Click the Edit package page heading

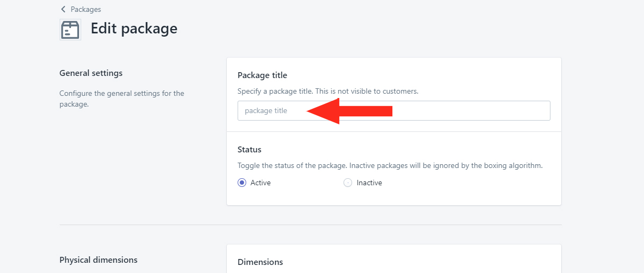(x=134, y=29)
